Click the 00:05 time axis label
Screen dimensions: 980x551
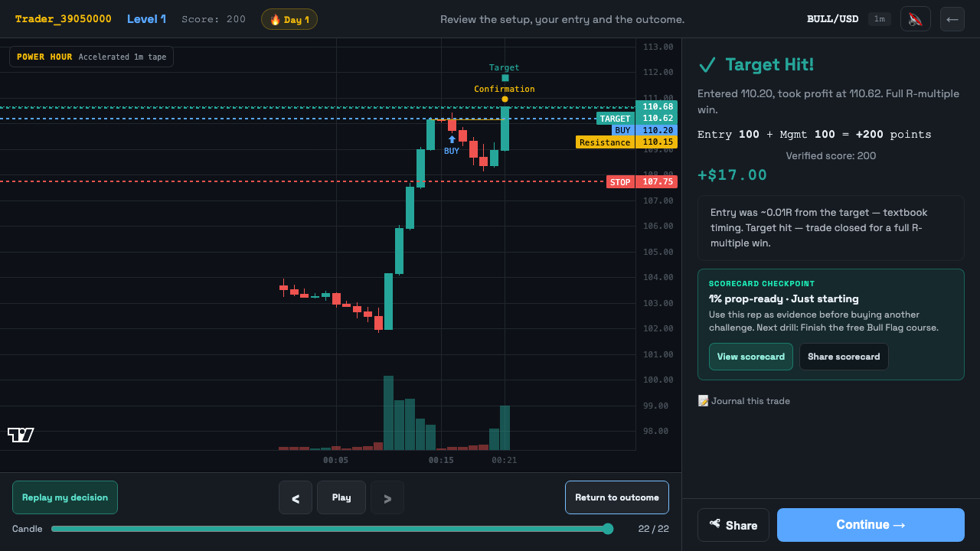[335, 461]
